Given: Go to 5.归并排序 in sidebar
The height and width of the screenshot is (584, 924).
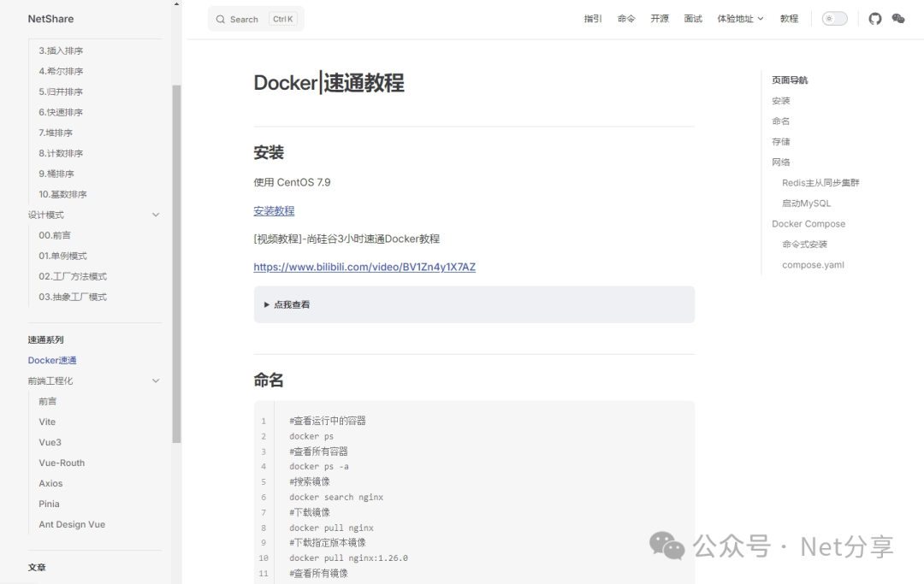Looking at the screenshot, I should click(61, 91).
